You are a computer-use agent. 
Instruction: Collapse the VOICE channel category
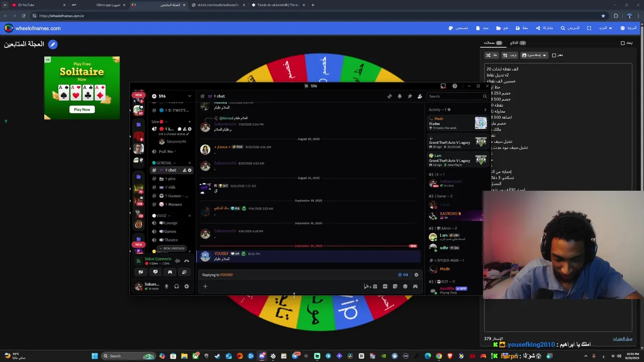(160, 216)
